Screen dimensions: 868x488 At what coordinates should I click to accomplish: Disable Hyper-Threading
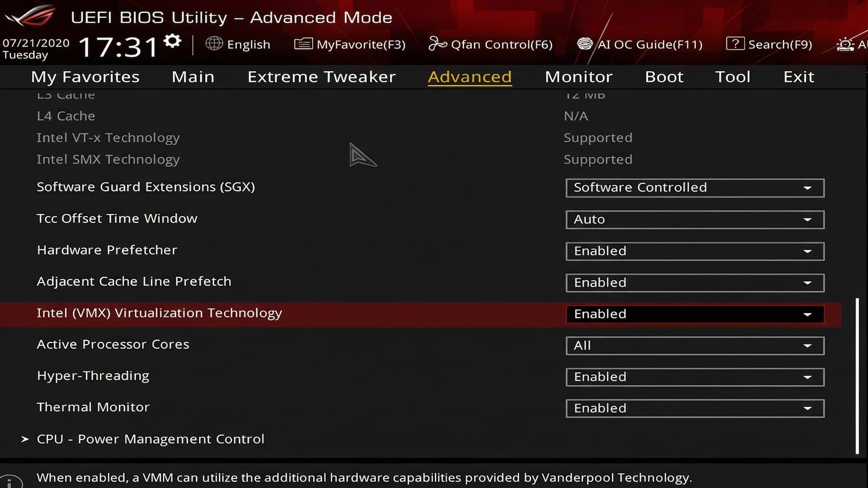click(694, 377)
